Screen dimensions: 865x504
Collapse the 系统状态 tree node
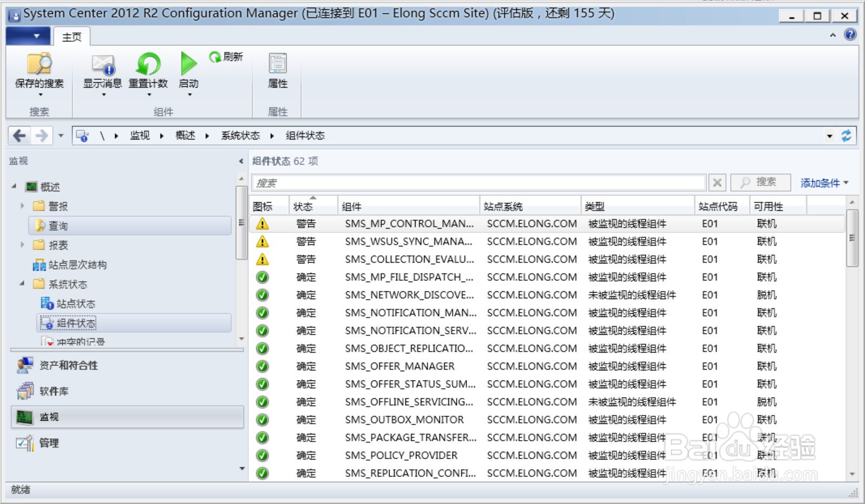coord(22,284)
